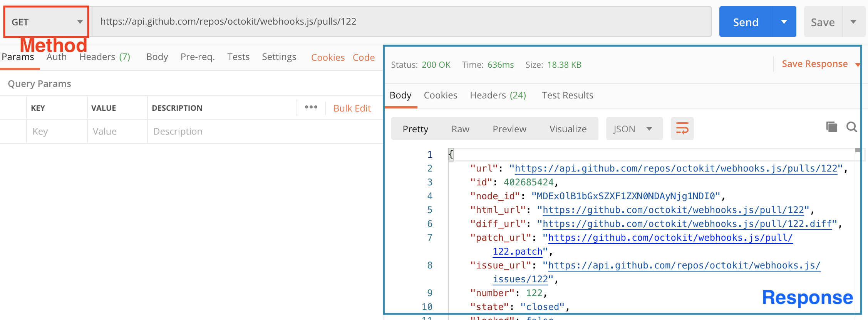Open the GET method dropdown
Image resolution: width=868 pixels, height=320 pixels.
coord(46,22)
